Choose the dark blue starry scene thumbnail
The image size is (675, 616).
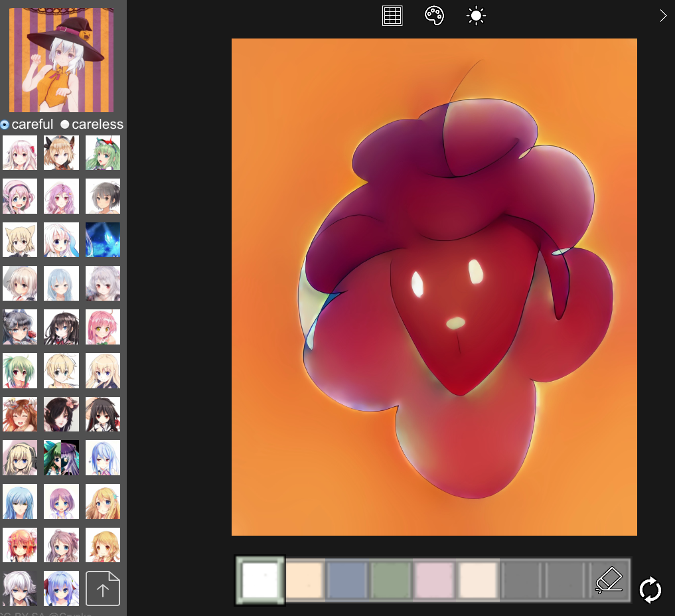[x=102, y=240]
